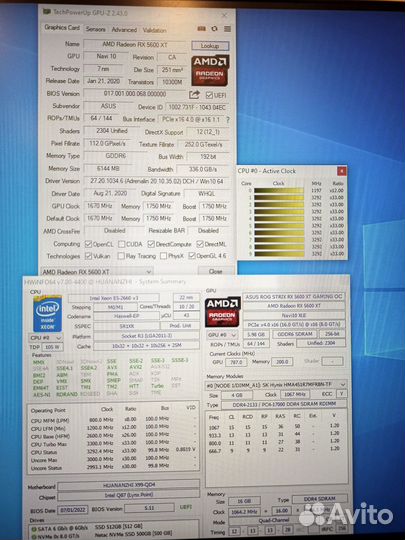Screen dimensions: 405x540
Task: Click the ASUS Subvendor value
Action: tap(108, 106)
